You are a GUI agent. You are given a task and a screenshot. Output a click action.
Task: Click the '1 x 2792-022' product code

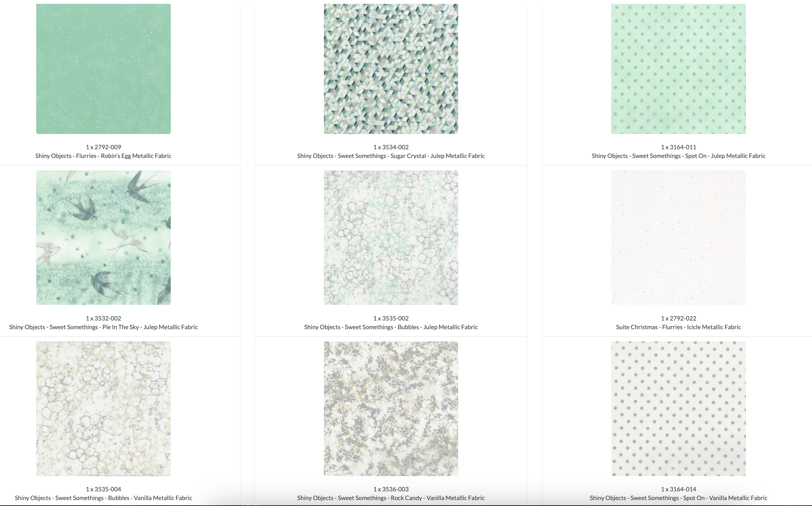tap(678, 318)
